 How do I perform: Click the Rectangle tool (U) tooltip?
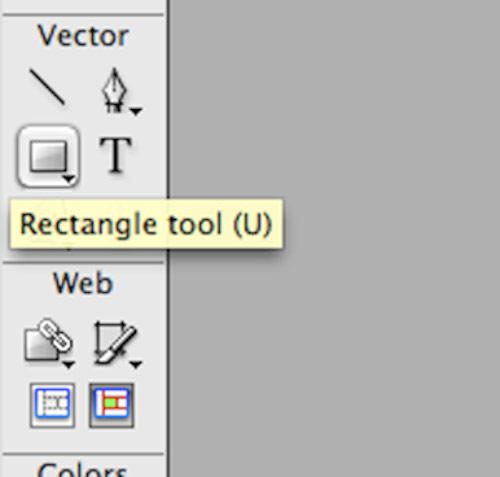tap(147, 224)
